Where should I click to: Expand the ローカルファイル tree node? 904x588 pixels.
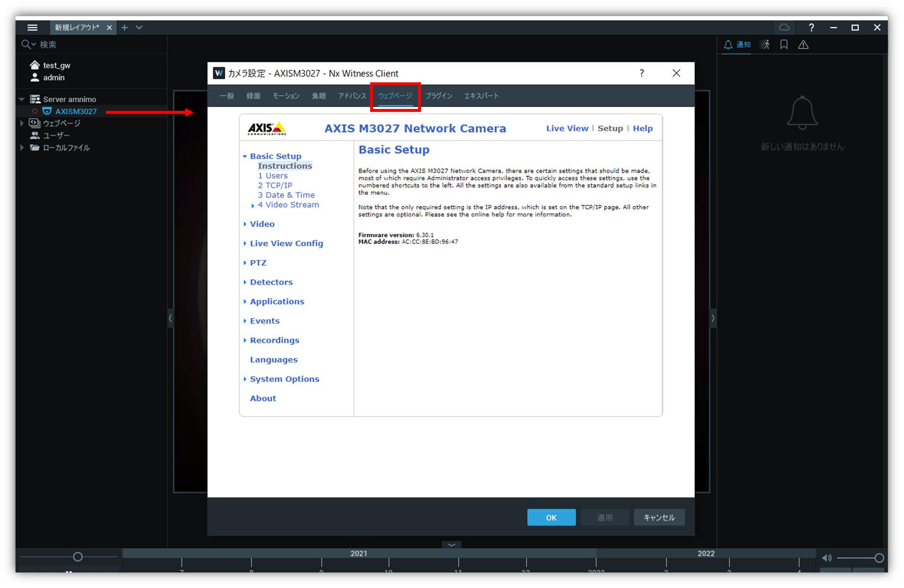22,148
